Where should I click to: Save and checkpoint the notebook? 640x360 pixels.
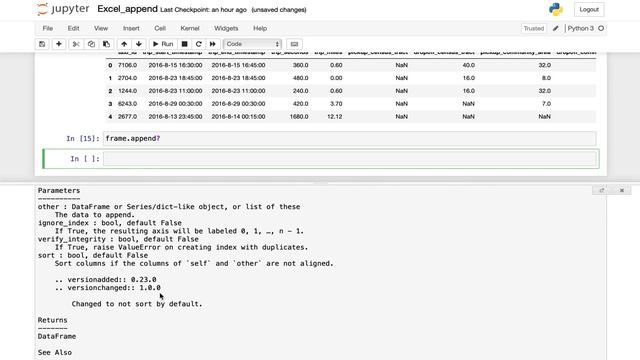pyautogui.click(x=42, y=44)
